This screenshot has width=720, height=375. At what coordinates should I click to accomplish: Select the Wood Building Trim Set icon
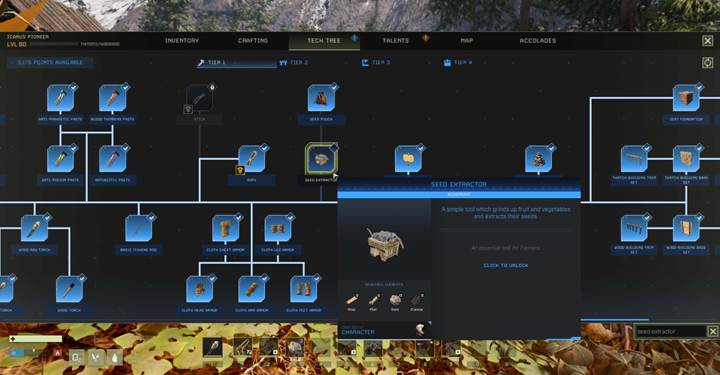634,228
